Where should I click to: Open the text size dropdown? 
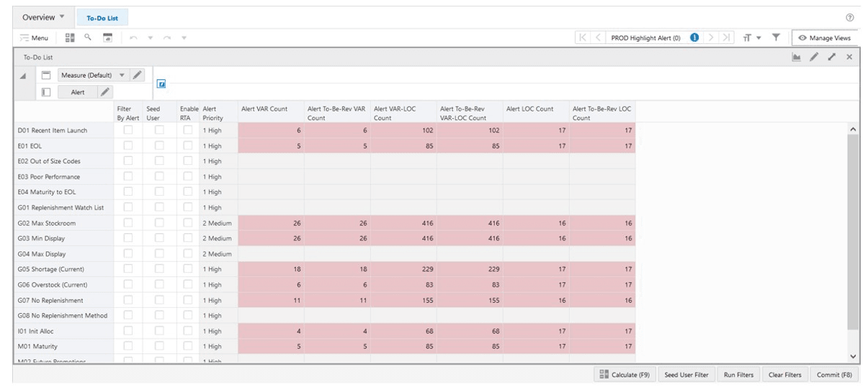(752, 37)
